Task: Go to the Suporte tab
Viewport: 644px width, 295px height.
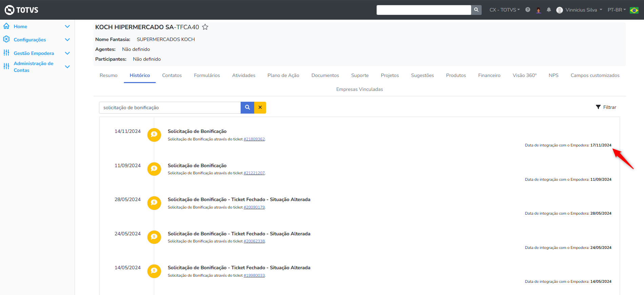Action: point(360,75)
